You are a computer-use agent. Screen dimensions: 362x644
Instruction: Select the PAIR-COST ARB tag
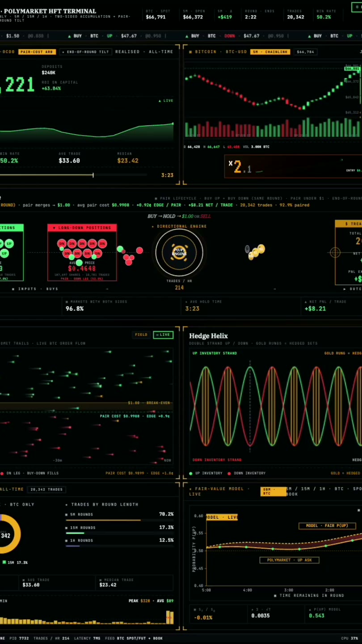pyautogui.click(x=37, y=52)
